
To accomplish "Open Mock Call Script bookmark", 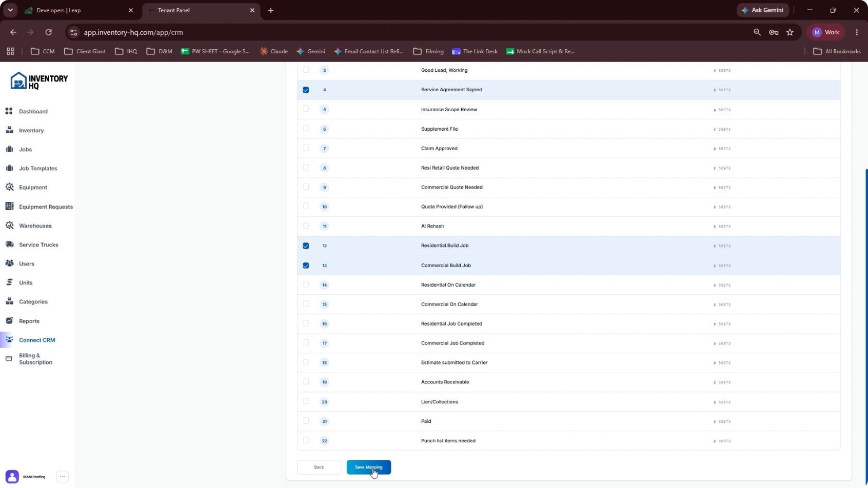I will 540,51.
